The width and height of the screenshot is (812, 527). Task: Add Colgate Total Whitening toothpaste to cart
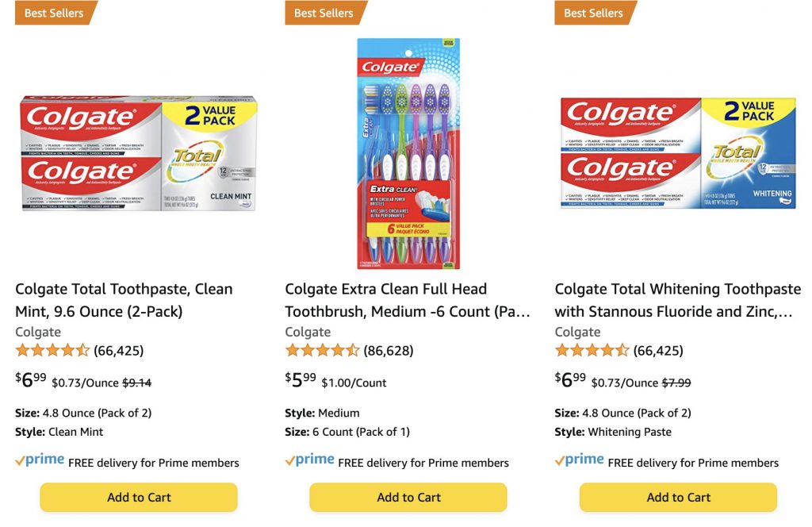(678, 498)
